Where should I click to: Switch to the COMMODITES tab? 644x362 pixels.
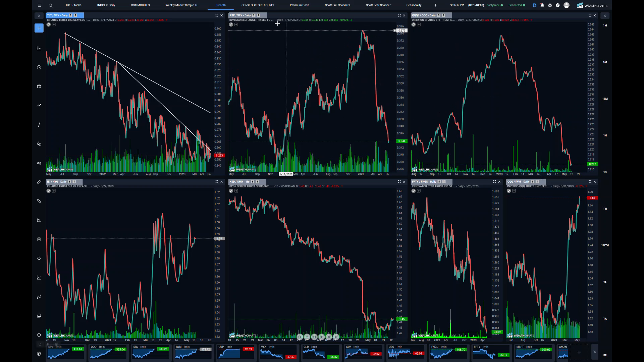click(x=140, y=5)
